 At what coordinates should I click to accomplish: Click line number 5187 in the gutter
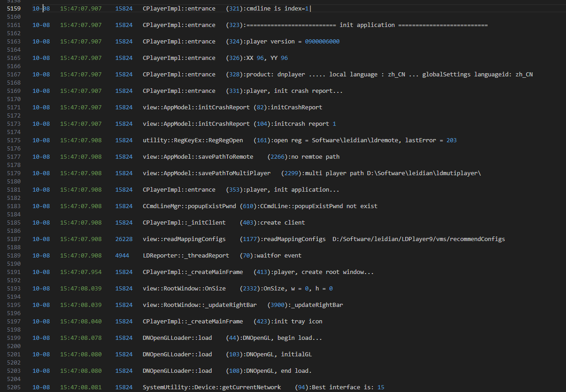[13, 239]
